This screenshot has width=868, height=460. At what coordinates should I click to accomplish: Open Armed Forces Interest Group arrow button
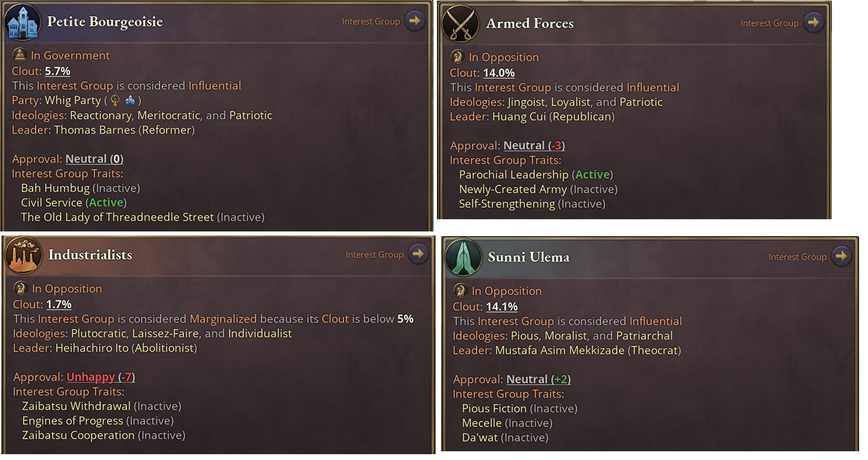coord(814,23)
